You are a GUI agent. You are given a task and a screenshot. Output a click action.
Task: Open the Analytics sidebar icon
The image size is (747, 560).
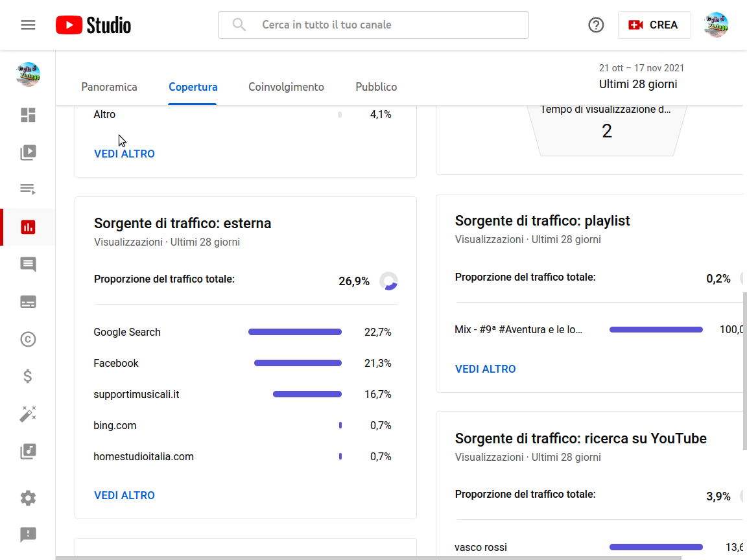tap(28, 227)
